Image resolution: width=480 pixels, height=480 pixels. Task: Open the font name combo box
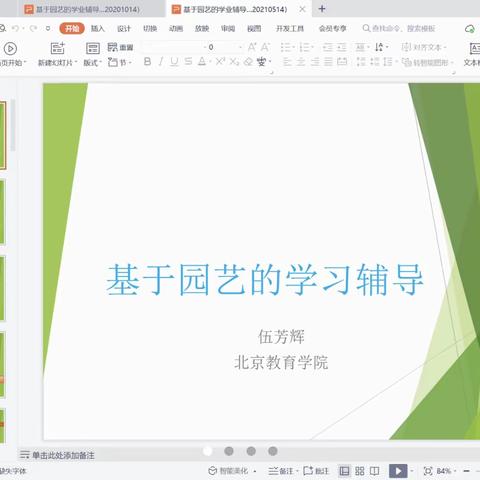(173, 47)
